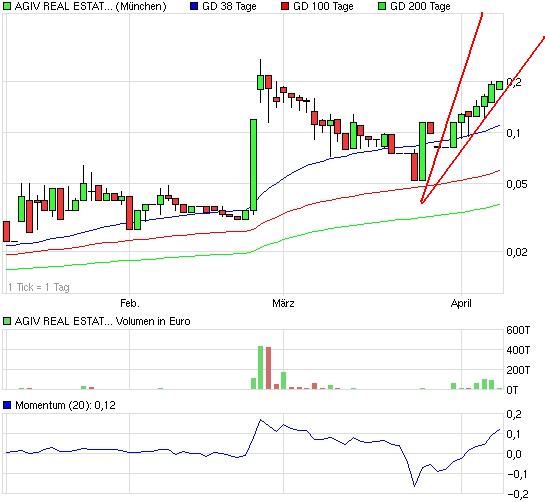The width and height of the screenshot is (545, 502).
Task: Click the blue Momentum (20) legend swatch
Action: pos(7,405)
